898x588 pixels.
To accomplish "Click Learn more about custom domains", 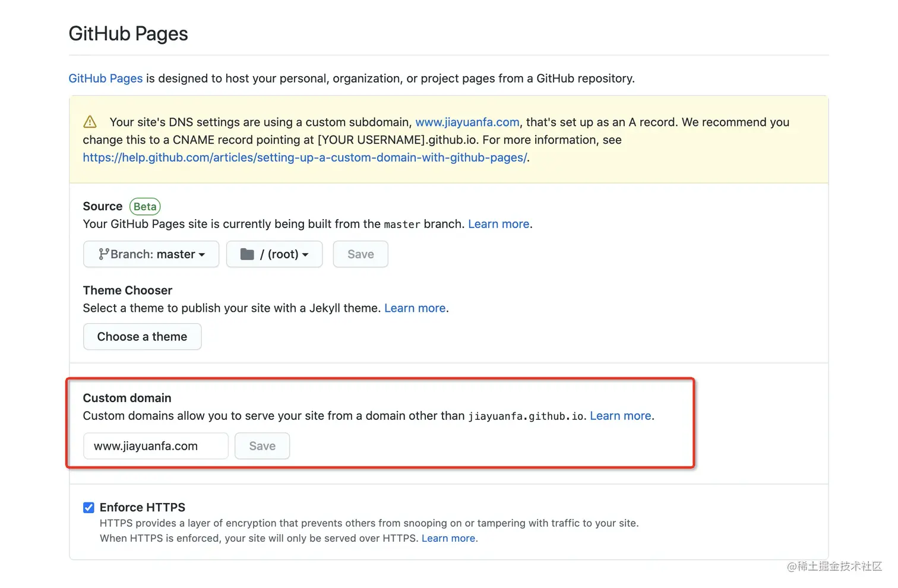I will [620, 416].
